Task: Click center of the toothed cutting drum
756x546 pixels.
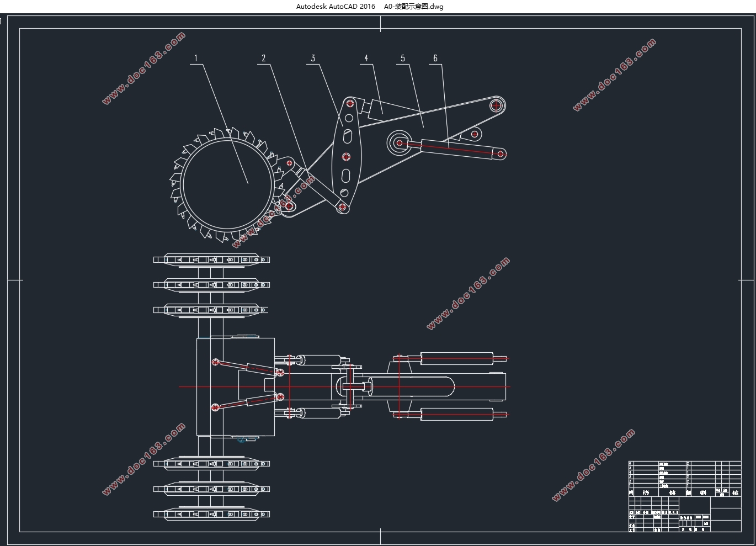Action: (227, 184)
